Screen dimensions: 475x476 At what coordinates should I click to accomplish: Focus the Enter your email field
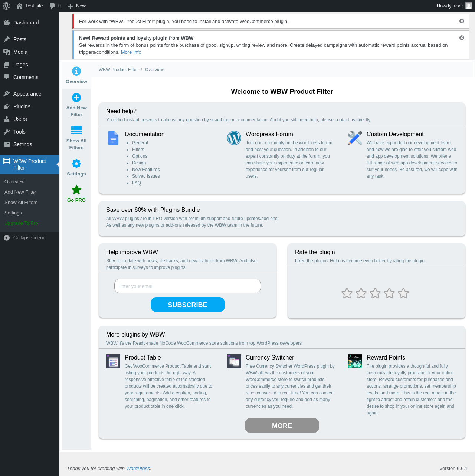(187, 286)
